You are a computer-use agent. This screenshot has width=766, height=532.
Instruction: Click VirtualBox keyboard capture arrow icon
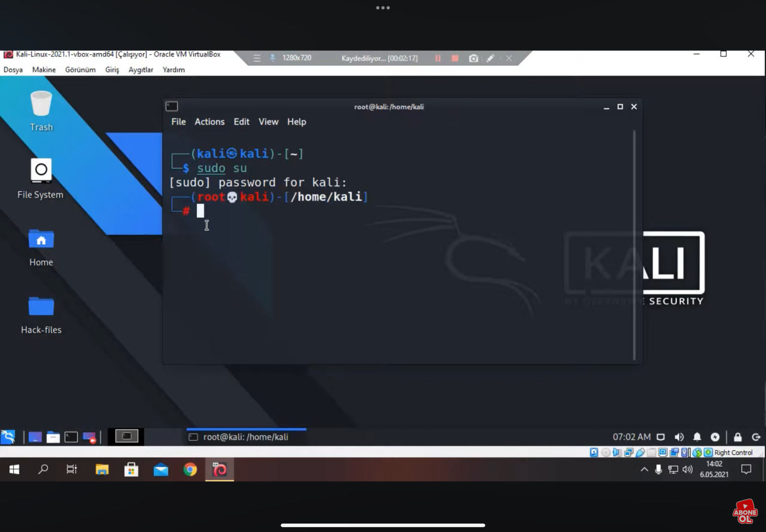[x=708, y=452]
